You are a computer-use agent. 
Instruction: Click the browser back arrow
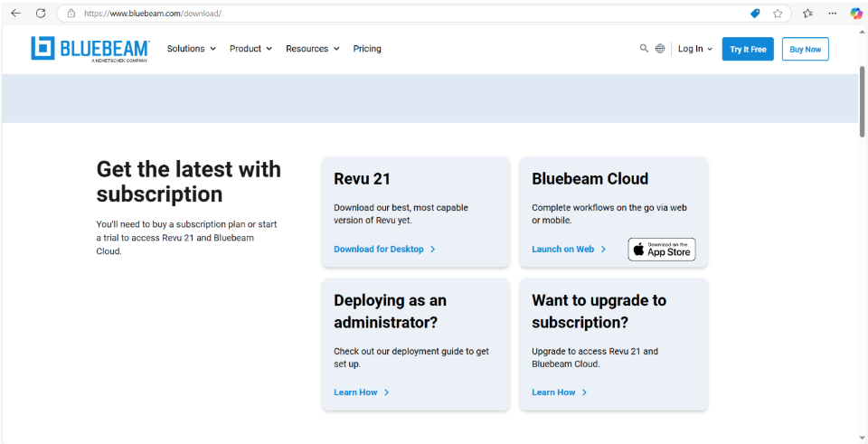tap(15, 14)
